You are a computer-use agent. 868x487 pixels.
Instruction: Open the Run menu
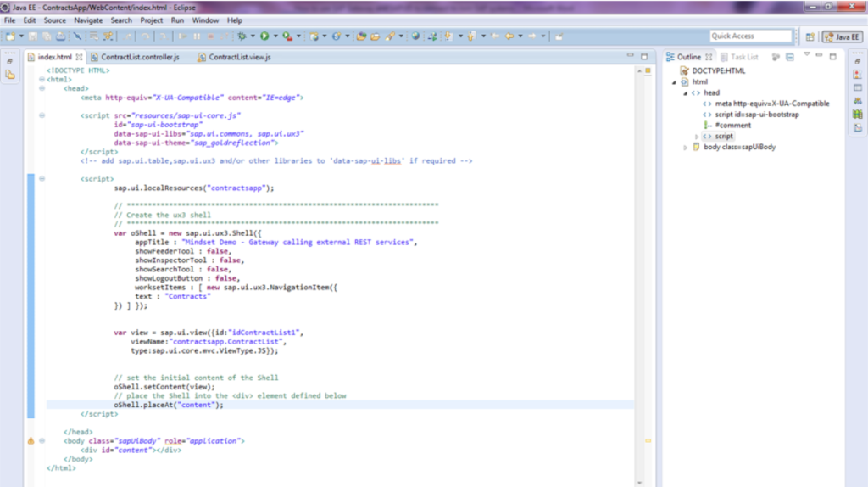point(177,20)
